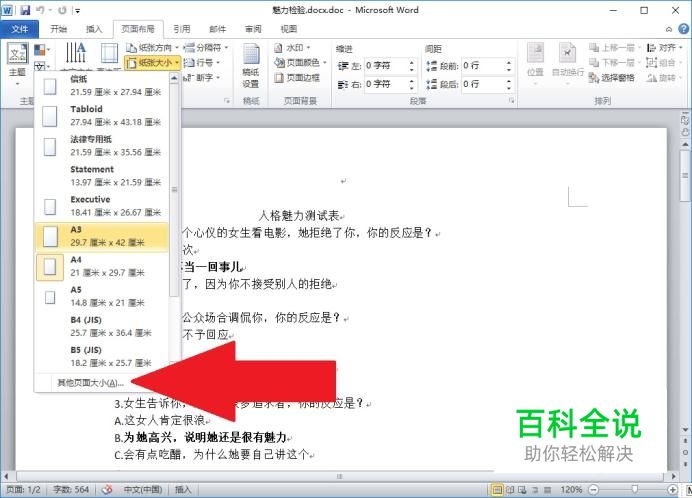Click the spacing before (段前) input field
The width and height of the screenshot is (692, 498).
[483, 66]
